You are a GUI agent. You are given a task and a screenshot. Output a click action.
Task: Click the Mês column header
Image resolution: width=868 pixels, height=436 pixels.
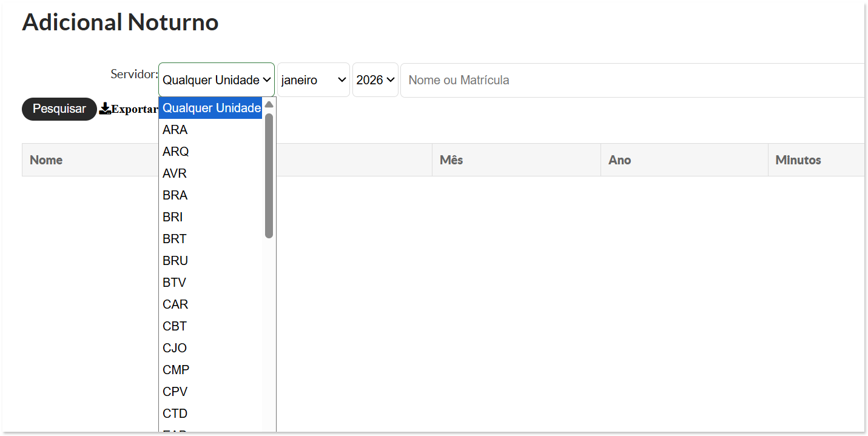tap(451, 160)
